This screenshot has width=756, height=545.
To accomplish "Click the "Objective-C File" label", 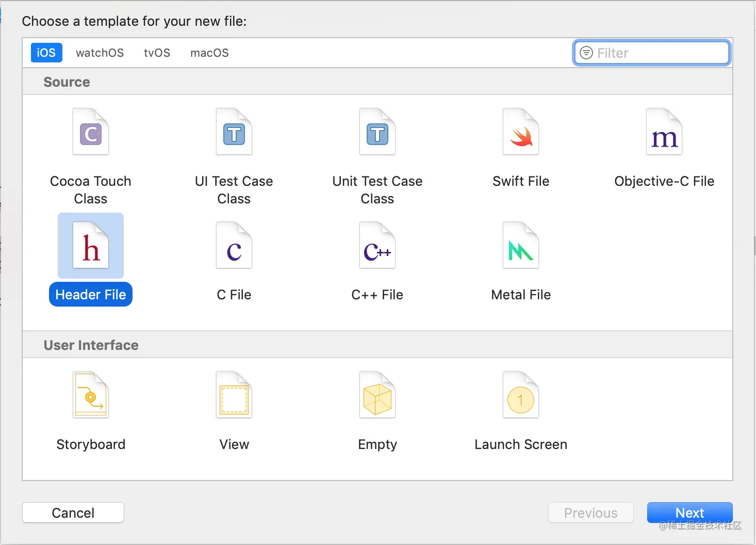I will coord(664,181).
